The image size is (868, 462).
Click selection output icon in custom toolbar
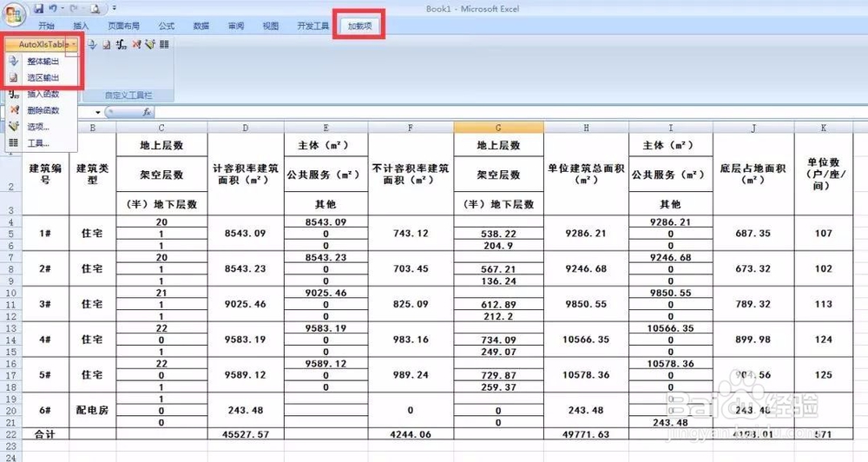click(107, 44)
